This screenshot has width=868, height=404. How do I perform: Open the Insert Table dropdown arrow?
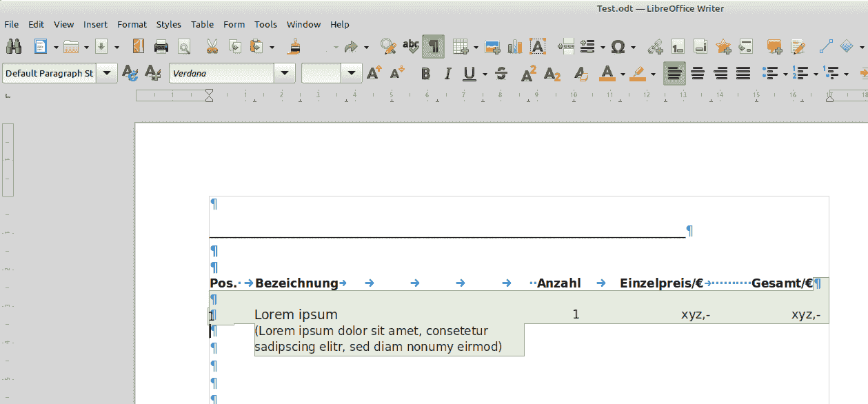[476, 48]
